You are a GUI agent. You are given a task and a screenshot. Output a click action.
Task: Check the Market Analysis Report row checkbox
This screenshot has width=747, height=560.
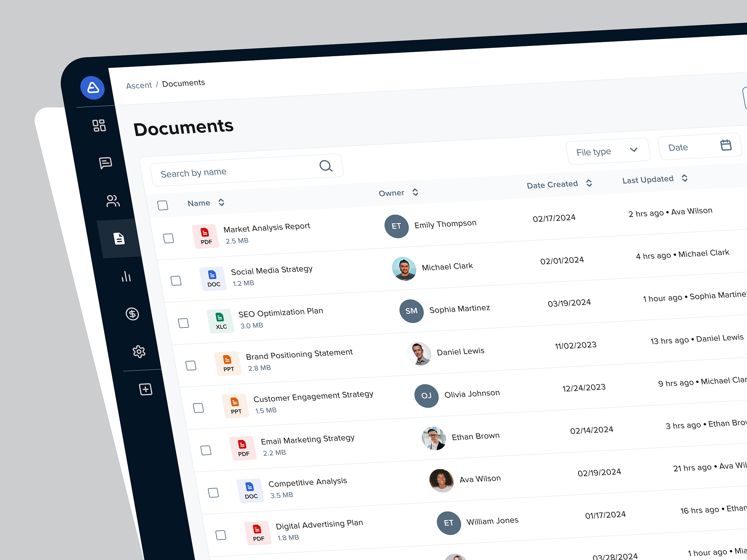coord(169,238)
